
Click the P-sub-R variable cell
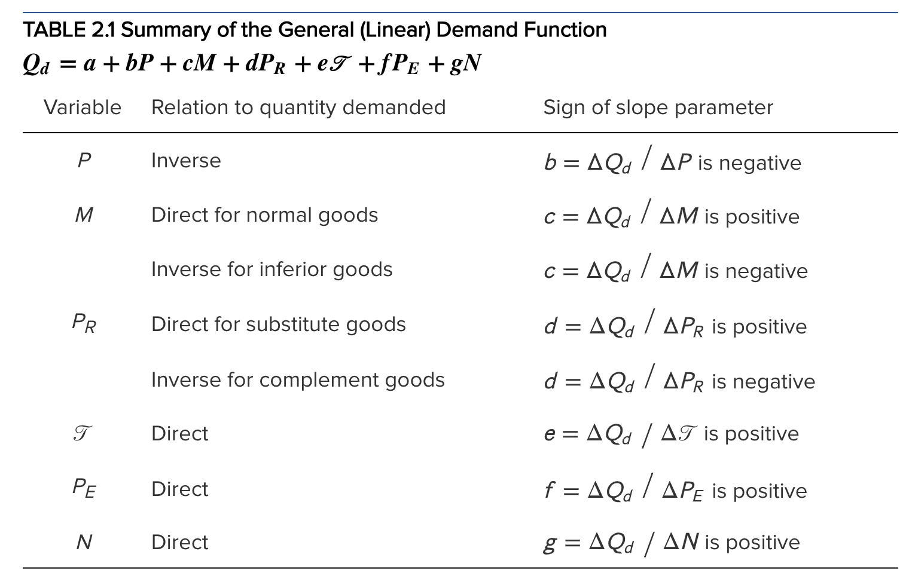[x=84, y=324]
